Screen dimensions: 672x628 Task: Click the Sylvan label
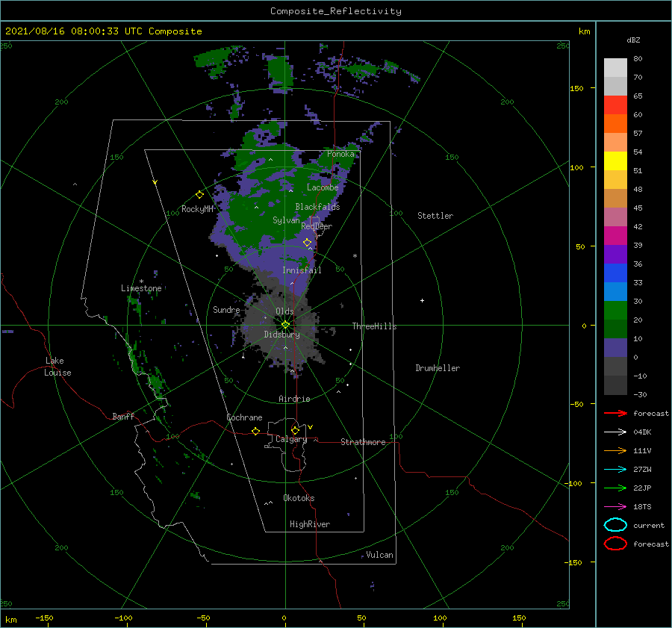pyautogui.click(x=286, y=220)
